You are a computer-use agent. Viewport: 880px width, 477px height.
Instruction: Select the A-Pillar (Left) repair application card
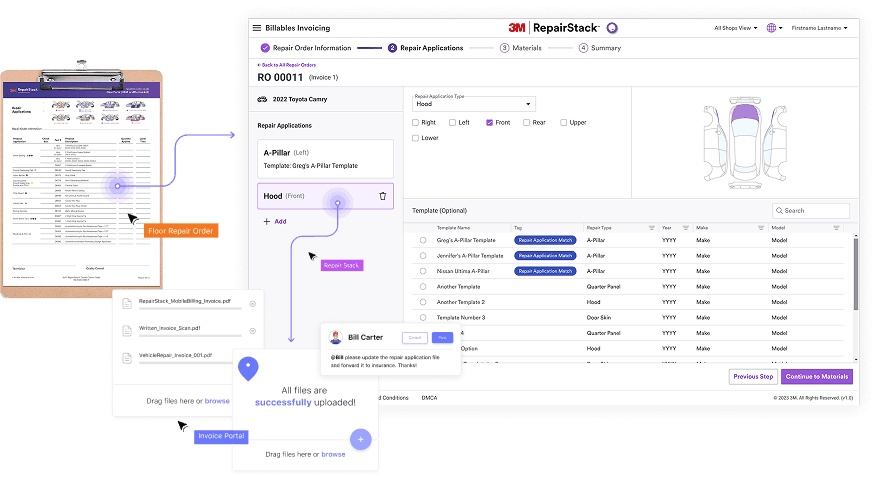click(326, 159)
